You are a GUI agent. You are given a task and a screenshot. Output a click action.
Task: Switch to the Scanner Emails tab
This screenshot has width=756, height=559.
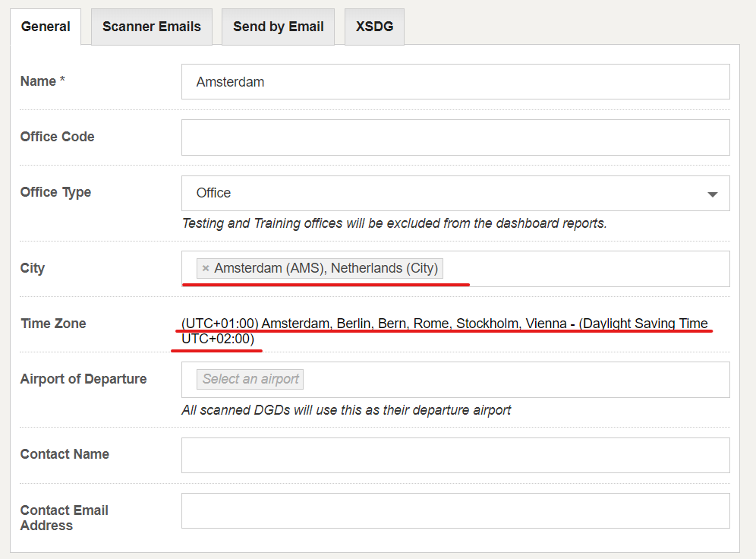(x=151, y=27)
